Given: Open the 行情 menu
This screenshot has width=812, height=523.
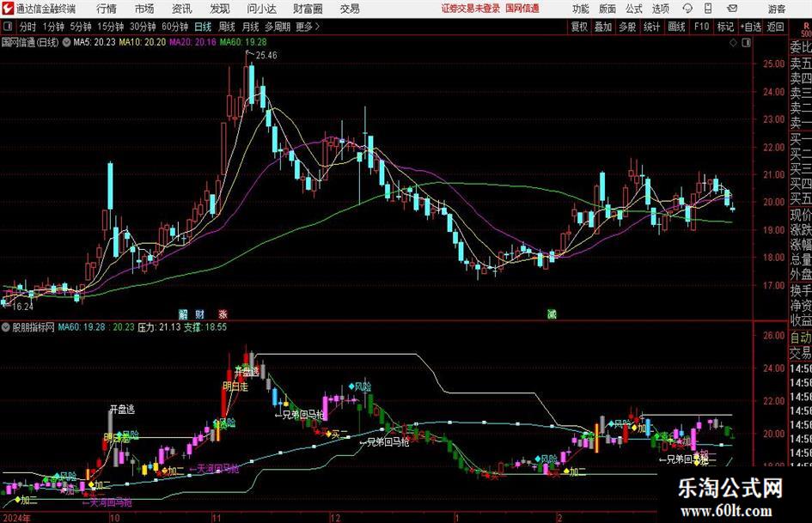Looking at the screenshot, I should tap(107, 9).
